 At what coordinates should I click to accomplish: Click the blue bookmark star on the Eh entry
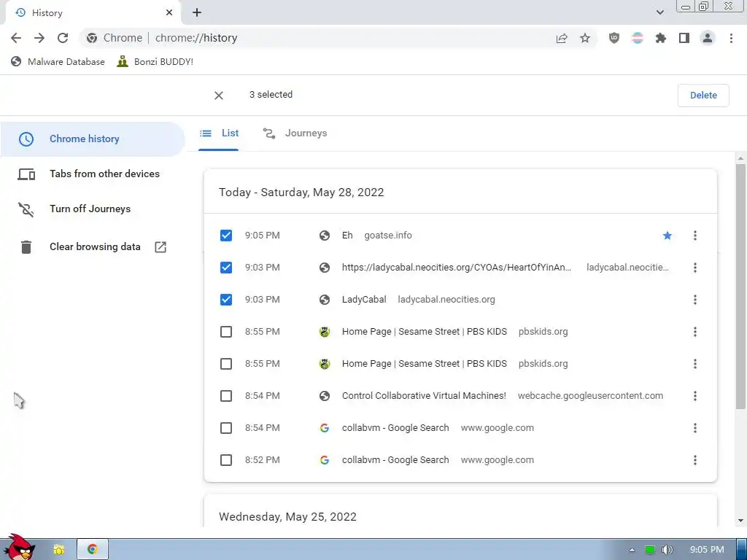click(667, 236)
